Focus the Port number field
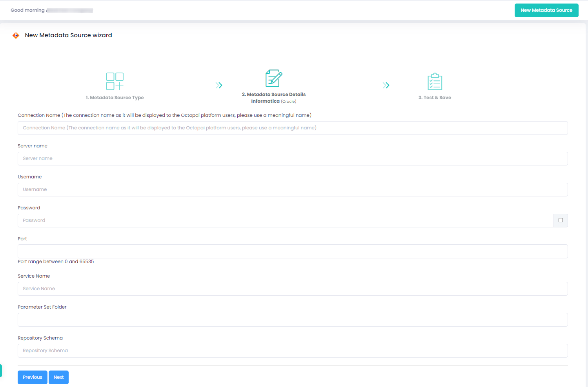Viewport: 588px width, 387px height. [293, 251]
